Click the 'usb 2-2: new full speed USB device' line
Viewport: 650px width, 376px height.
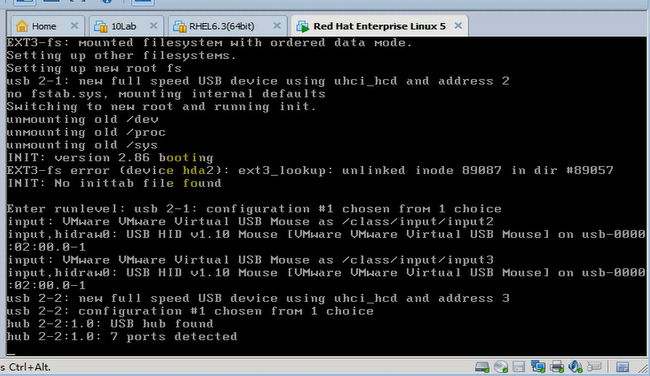click(258, 298)
